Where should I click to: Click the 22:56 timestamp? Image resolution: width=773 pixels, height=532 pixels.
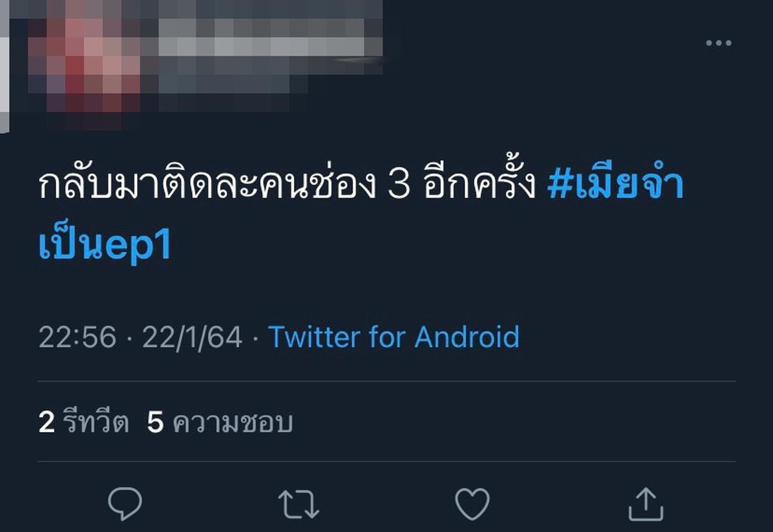coord(77,338)
